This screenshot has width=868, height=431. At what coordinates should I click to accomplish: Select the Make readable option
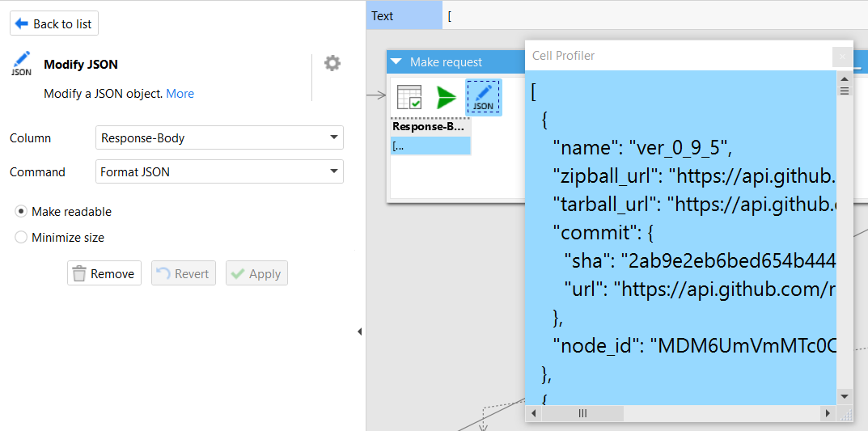[x=21, y=212]
